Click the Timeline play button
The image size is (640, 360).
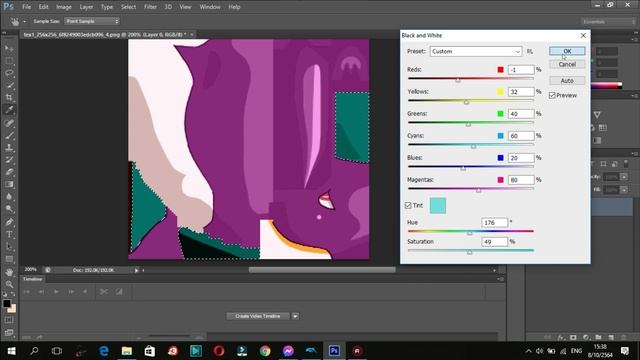56,291
